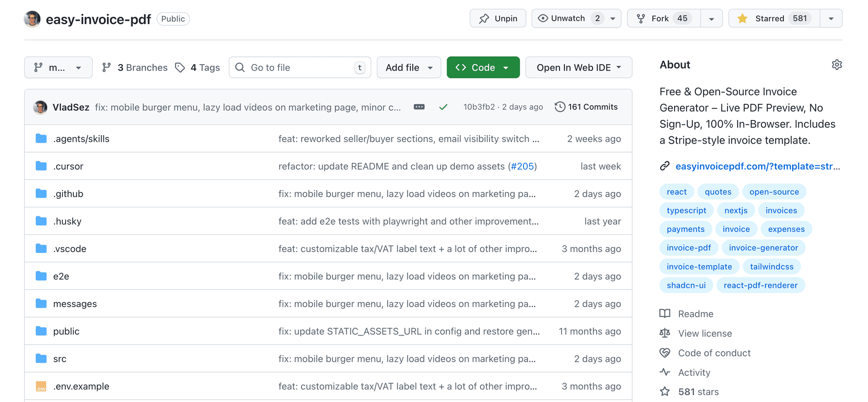
Task: Click the .cursor folder icon
Action: (x=41, y=166)
